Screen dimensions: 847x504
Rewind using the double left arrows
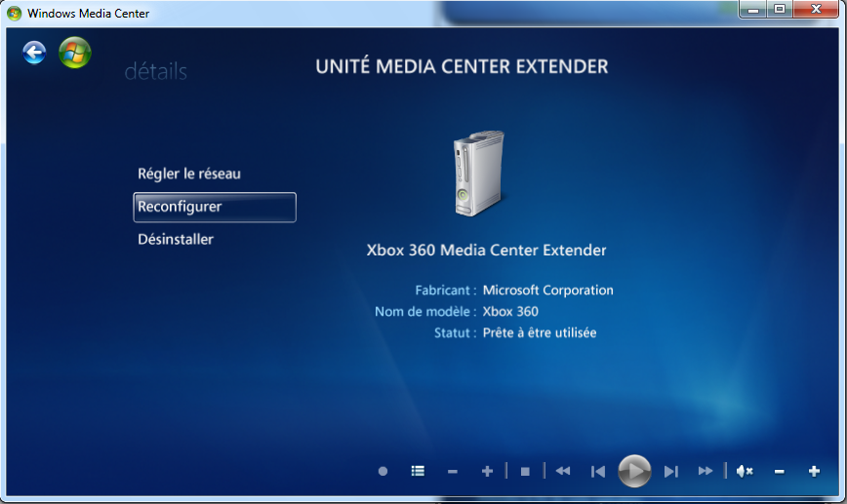click(563, 471)
